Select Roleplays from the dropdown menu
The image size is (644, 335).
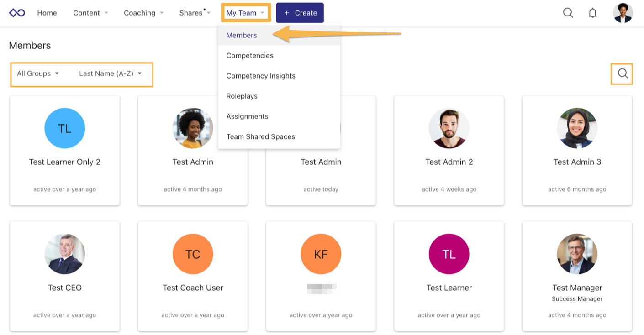(242, 96)
